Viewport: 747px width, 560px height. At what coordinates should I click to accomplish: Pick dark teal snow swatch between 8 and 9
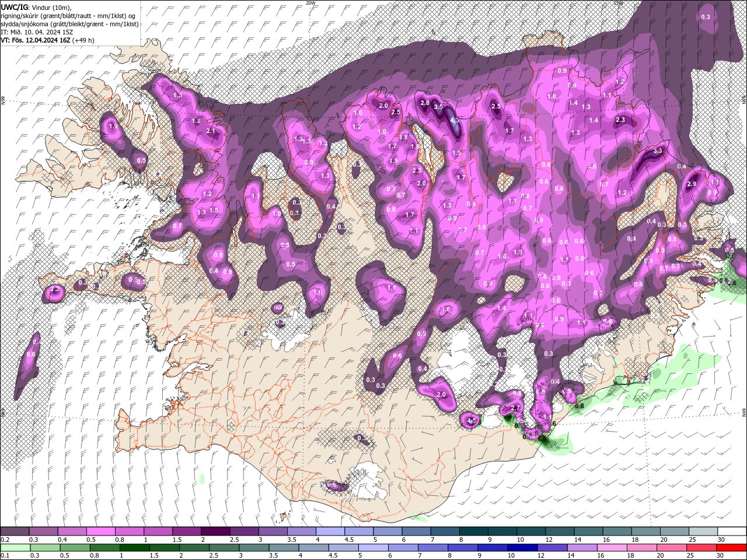[x=473, y=531]
